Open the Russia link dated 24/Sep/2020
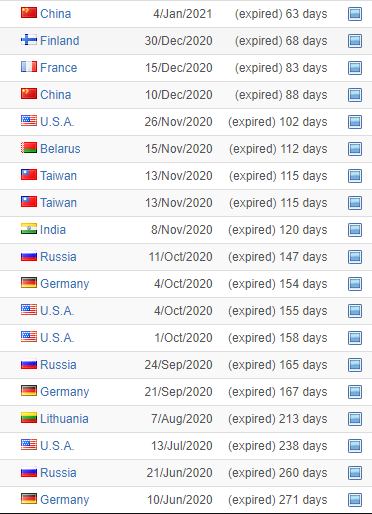The width and height of the screenshot is (372, 514). tap(58, 365)
